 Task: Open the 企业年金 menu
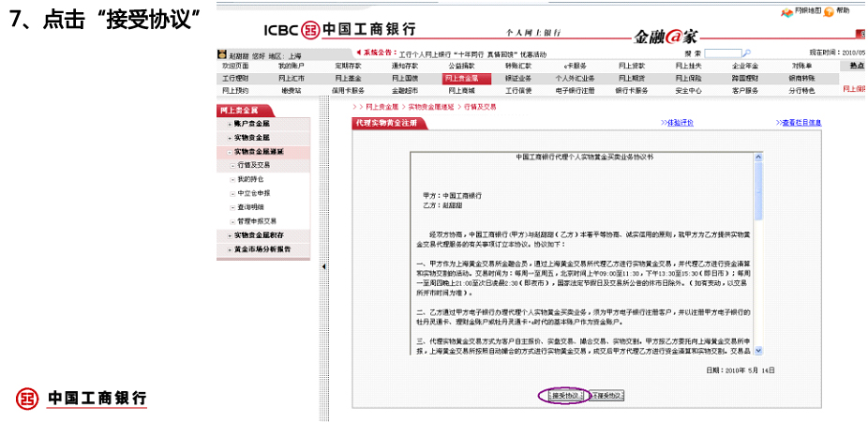(744, 66)
